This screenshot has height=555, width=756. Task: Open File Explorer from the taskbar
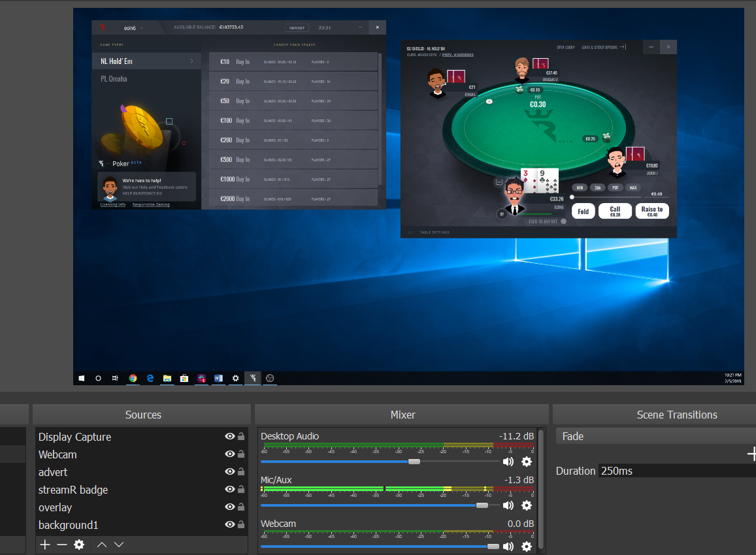(167, 378)
